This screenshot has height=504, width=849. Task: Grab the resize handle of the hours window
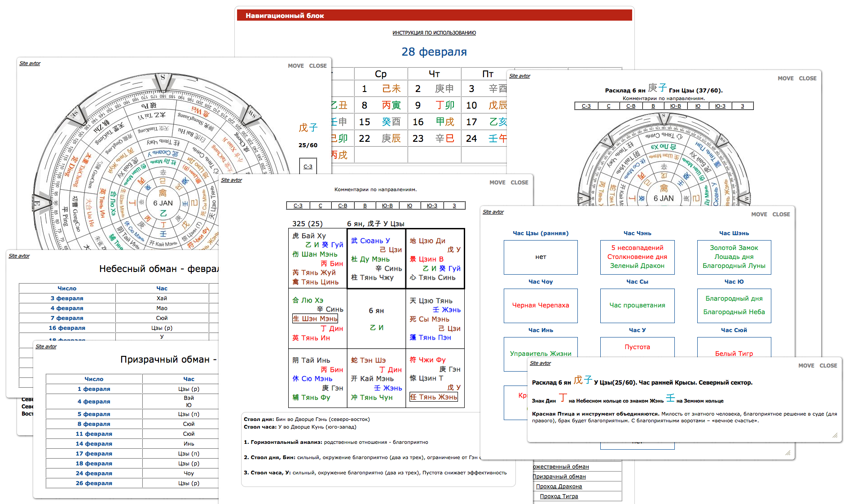pyautogui.click(x=788, y=453)
